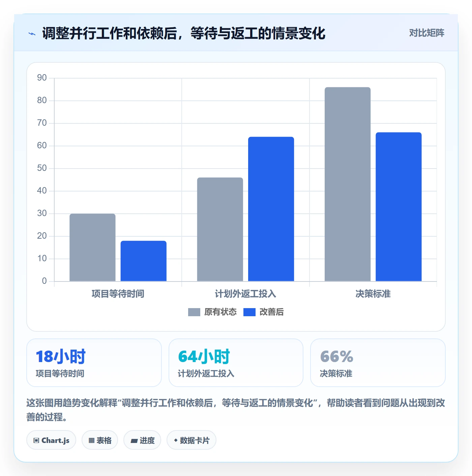Screen dimensions: 472x476
Task: Click the lightning icon beside the title
Action: (x=32, y=34)
